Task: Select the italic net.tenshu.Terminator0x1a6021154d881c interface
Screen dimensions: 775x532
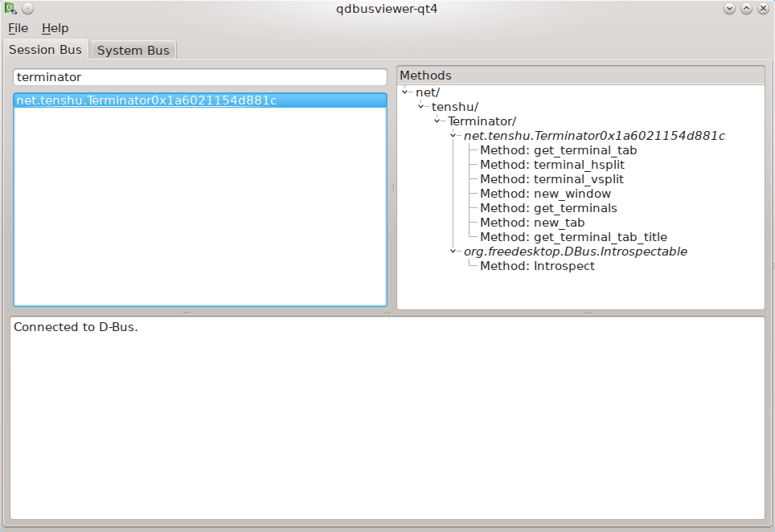Action: (x=594, y=136)
